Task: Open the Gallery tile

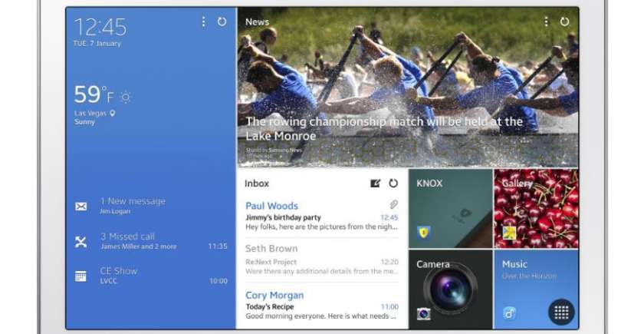Action: pos(536,207)
